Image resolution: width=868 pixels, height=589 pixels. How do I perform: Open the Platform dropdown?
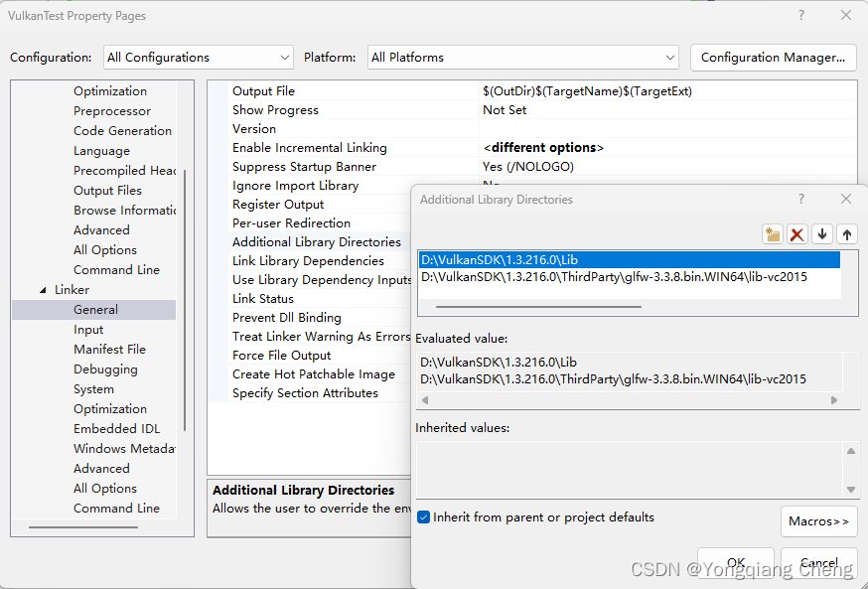(667, 57)
